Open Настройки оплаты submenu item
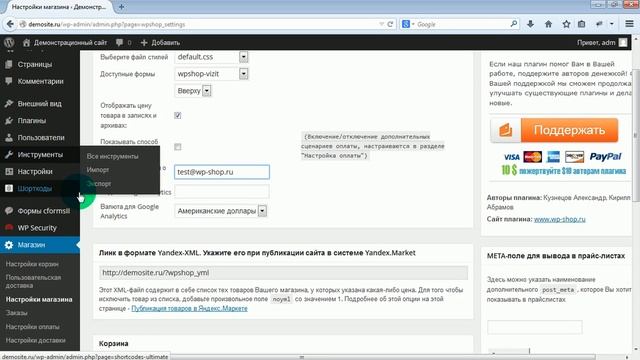 [x=32, y=327]
